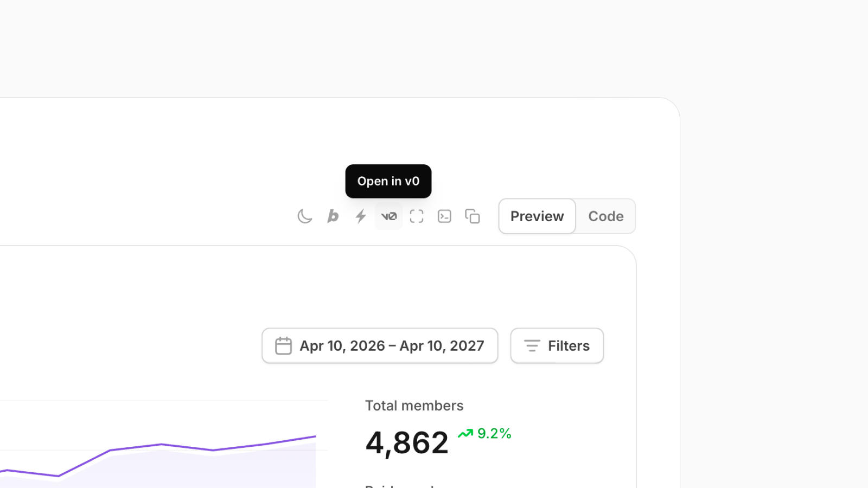Click the purple chart line
The height and width of the screenshot is (488, 868).
[x=162, y=445]
